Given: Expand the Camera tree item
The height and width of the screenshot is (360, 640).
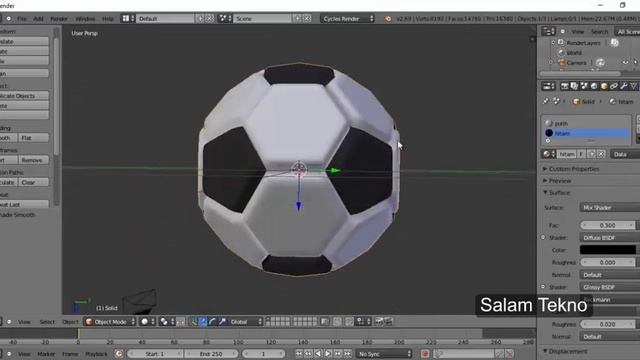Looking at the screenshot, I should coord(551,62).
